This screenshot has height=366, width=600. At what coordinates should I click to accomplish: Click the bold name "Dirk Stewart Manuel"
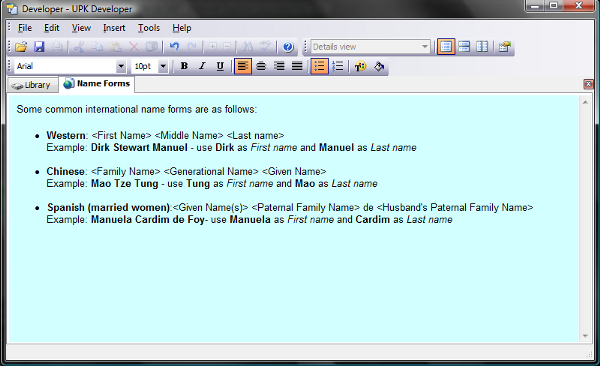139,147
